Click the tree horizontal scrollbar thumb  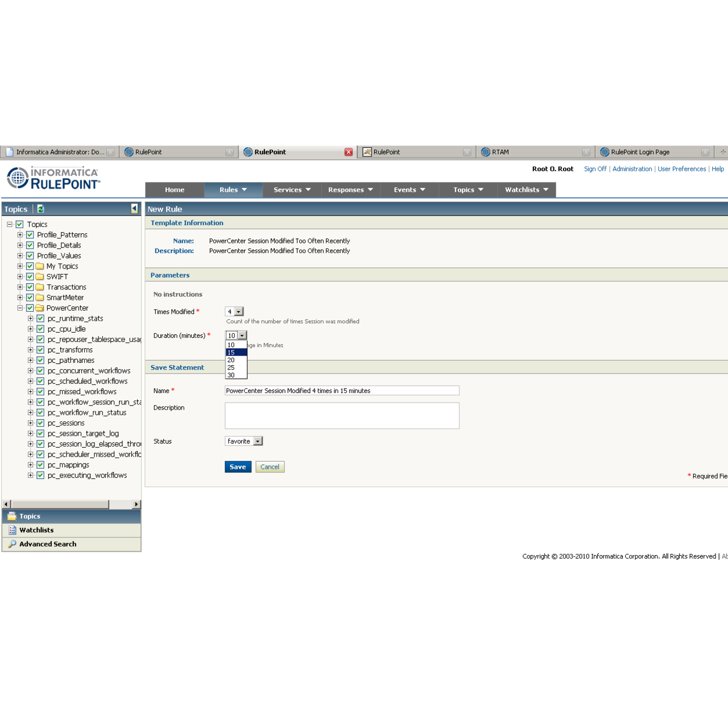tap(60, 504)
